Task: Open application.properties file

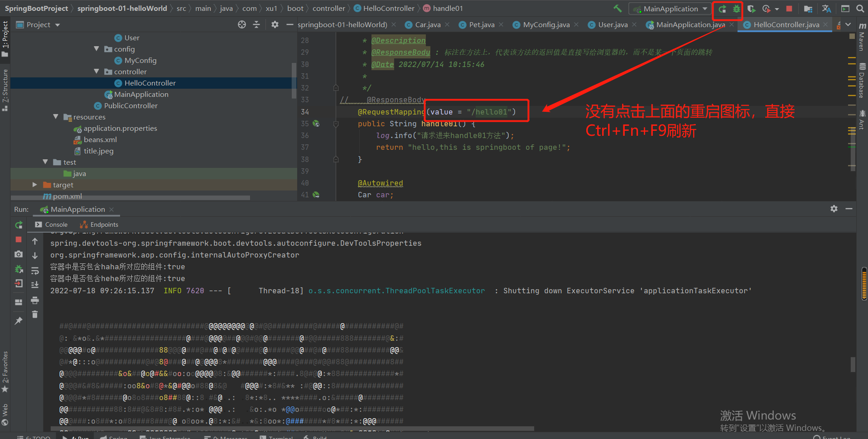Action: point(120,128)
